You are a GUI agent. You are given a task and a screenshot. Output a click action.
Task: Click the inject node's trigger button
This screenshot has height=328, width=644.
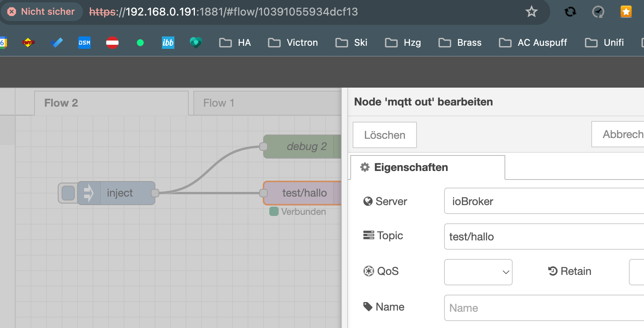(x=68, y=193)
